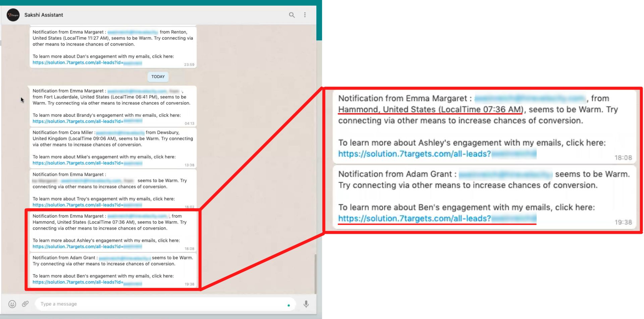Click the 04:13 timestamp on Brandy's message
The image size is (644, 319).
pyautogui.click(x=189, y=124)
